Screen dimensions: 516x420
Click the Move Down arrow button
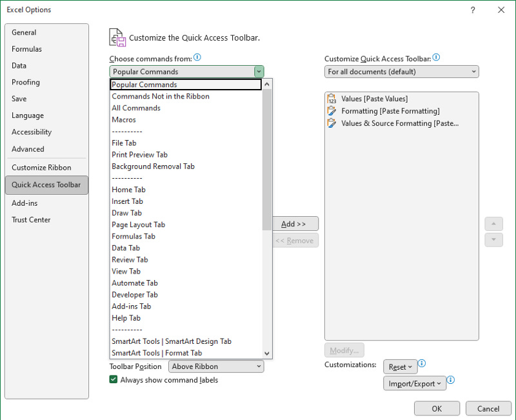click(493, 239)
